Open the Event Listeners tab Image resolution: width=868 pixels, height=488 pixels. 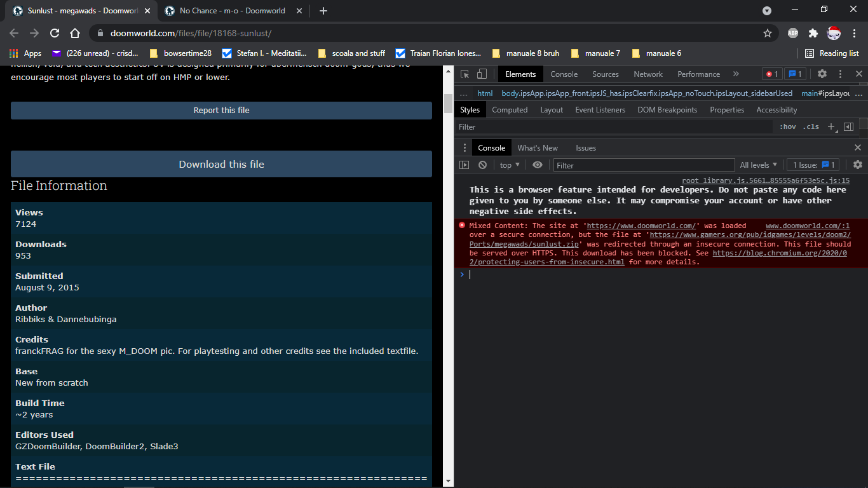click(x=600, y=110)
